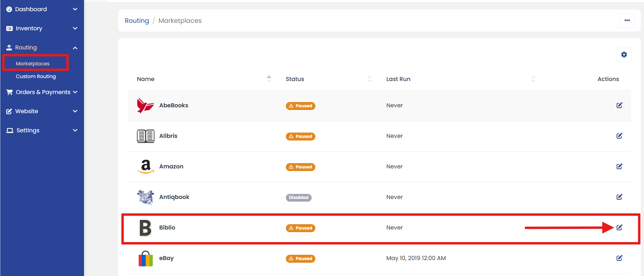Viewport: 644px width, 276px height.
Task: Click the Routing upload icon
Action: click(9, 48)
